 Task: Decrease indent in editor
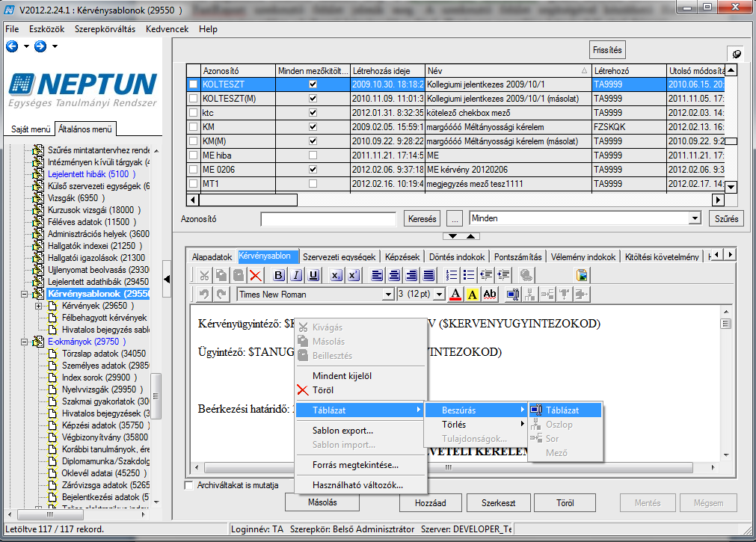[x=487, y=275]
